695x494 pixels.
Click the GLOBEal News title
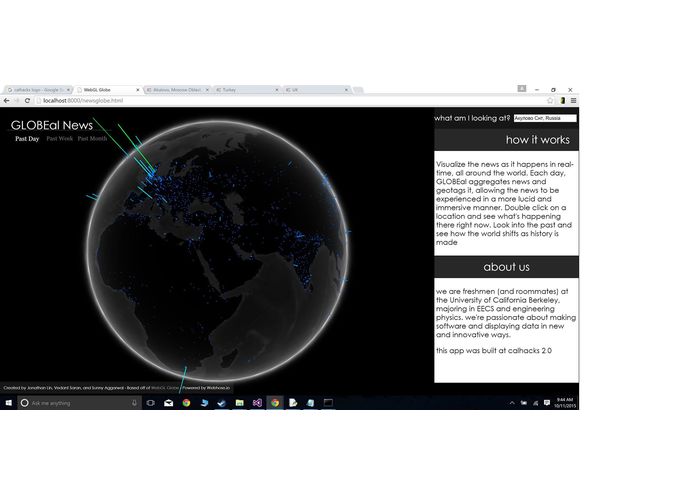click(x=52, y=125)
